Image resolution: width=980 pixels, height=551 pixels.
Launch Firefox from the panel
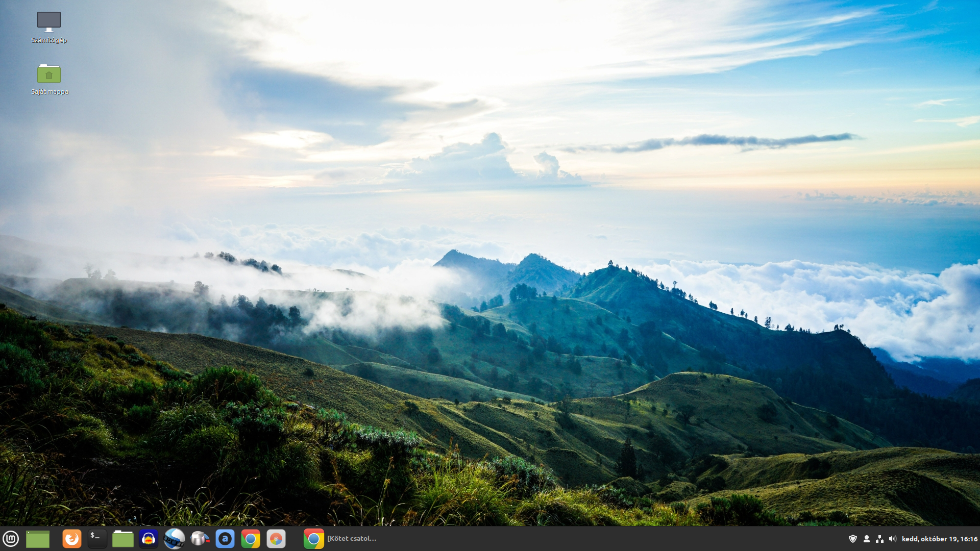[x=72, y=539]
